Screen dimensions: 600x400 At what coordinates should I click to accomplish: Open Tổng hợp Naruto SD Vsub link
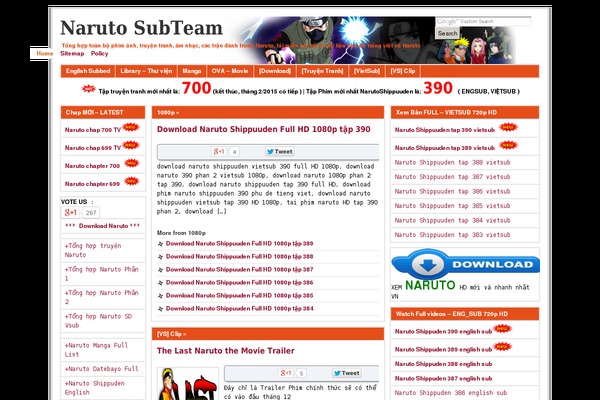point(98,321)
